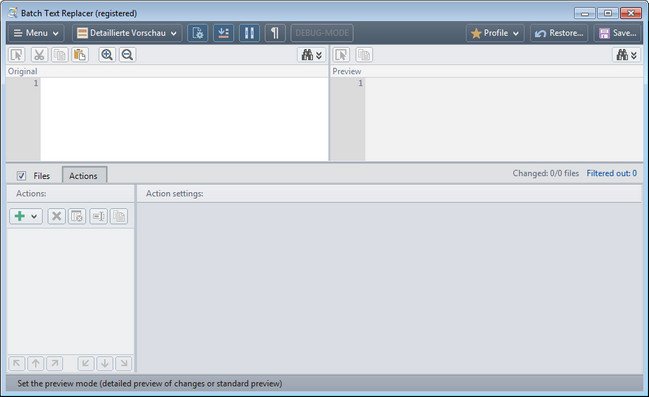Click the move-to-top-left arrow icon
This screenshot has width=649, height=397.
[x=17, y=363]
